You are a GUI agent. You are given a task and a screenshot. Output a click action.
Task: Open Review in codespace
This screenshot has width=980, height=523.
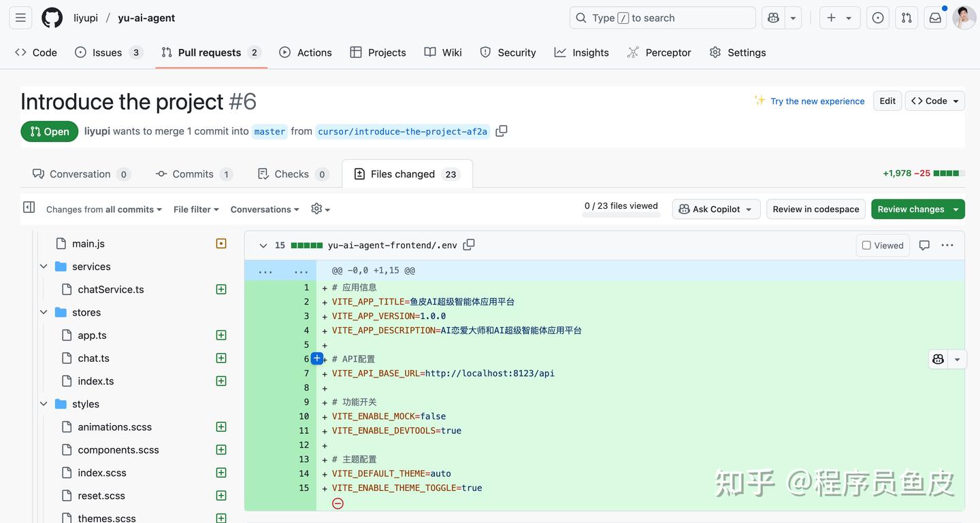[815, 209]
